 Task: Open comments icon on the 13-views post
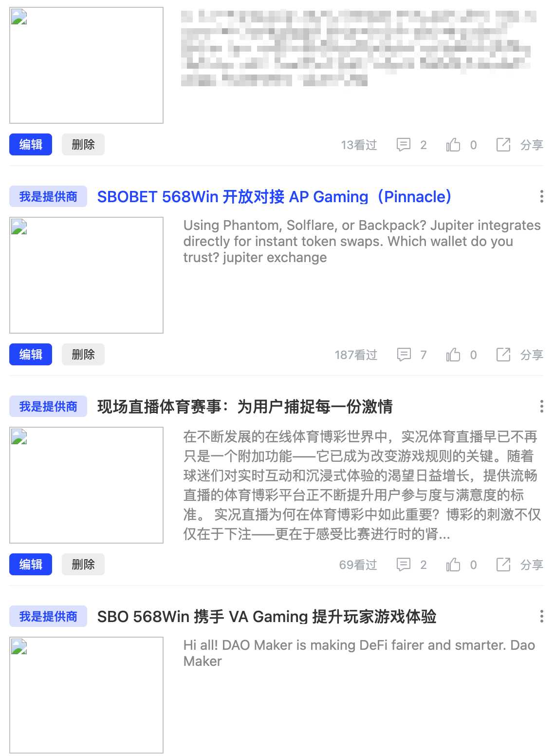pos(404,145)
